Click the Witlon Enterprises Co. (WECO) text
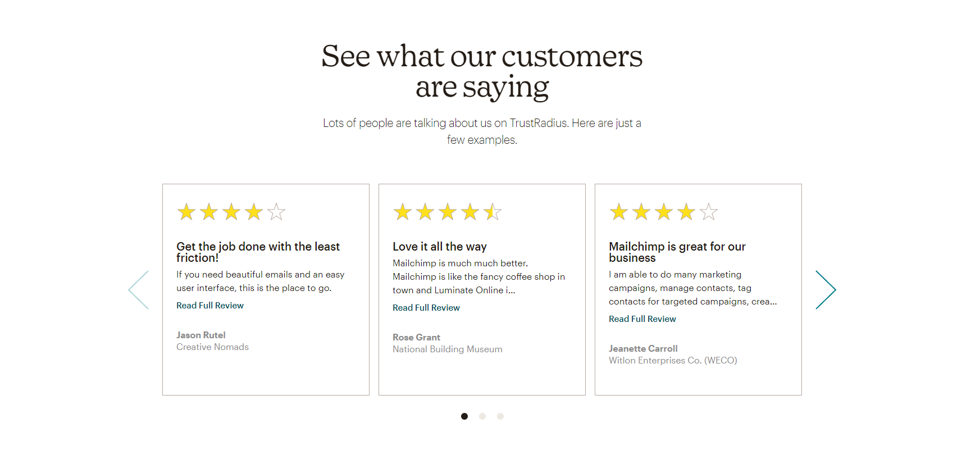The height and width of the screenshot is (459, 980). tap(673, 361)
